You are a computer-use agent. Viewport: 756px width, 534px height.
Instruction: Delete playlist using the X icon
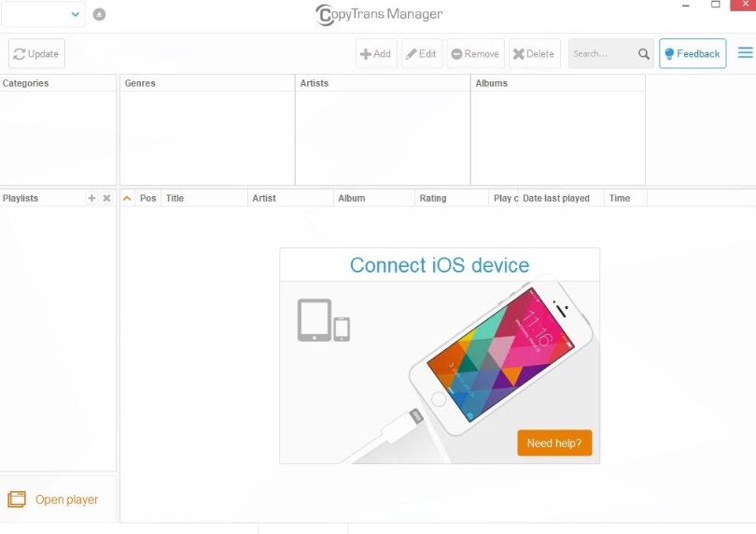(x=106, y=199)
